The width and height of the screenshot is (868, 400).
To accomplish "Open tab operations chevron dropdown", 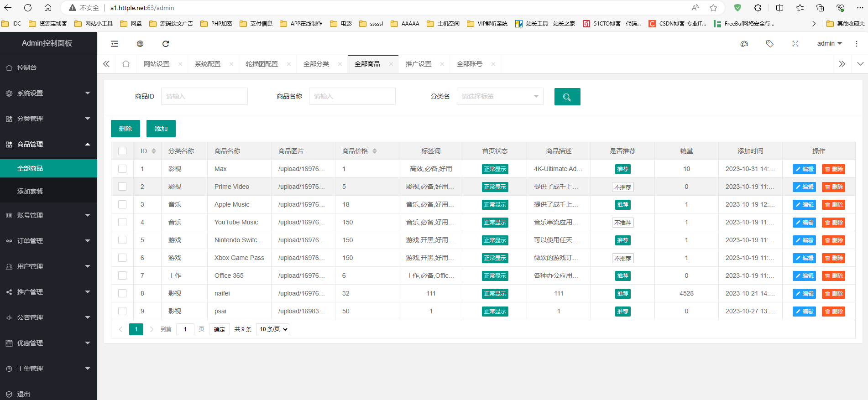I will click(860, 64).
